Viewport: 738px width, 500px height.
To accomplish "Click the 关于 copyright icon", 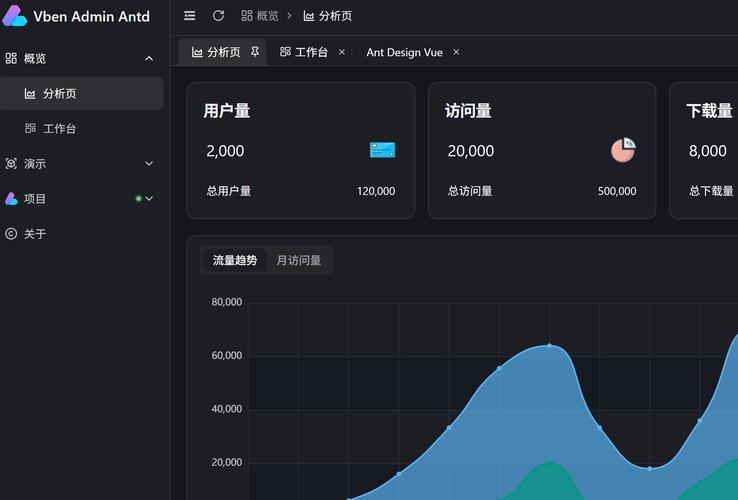I will coord(11,234).
